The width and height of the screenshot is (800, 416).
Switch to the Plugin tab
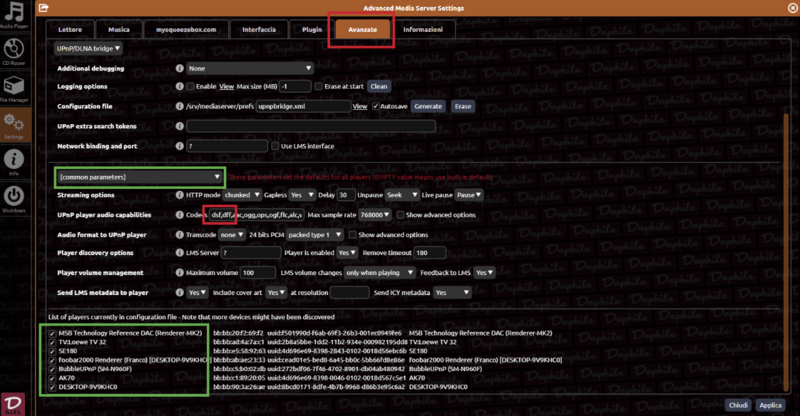click(312, 30)
